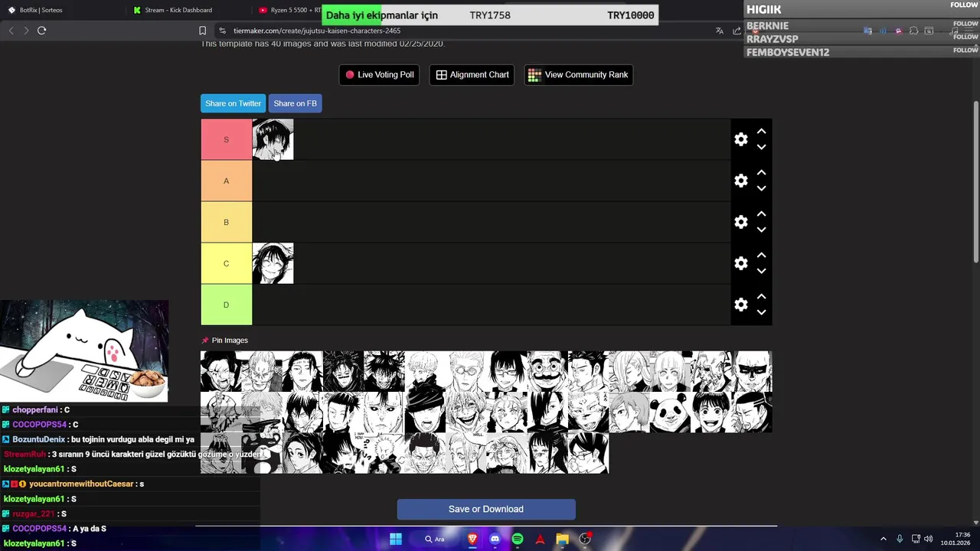The image size is (980, 551).
Task: Move B tier row up
Action: coord(761,214)
